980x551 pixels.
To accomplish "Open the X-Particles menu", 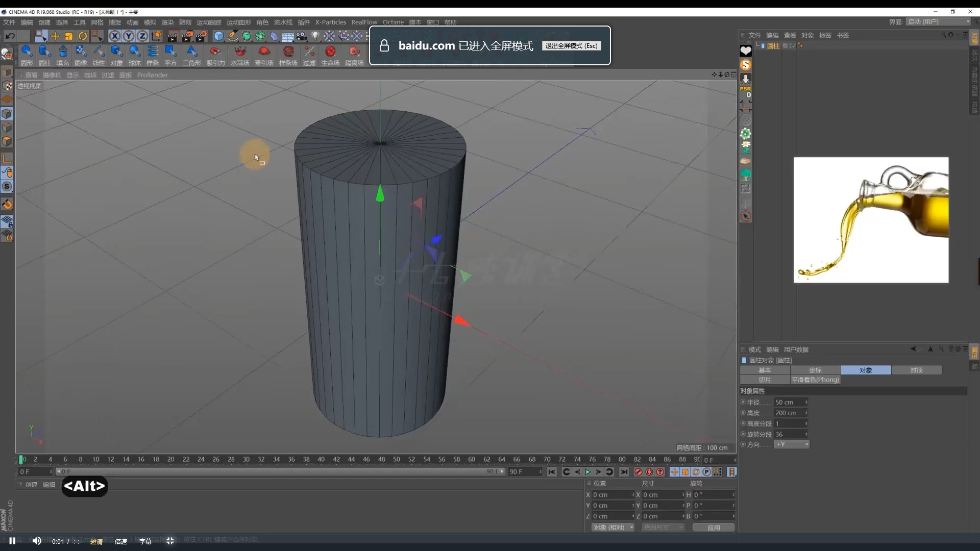I will [x=330, y=22].
